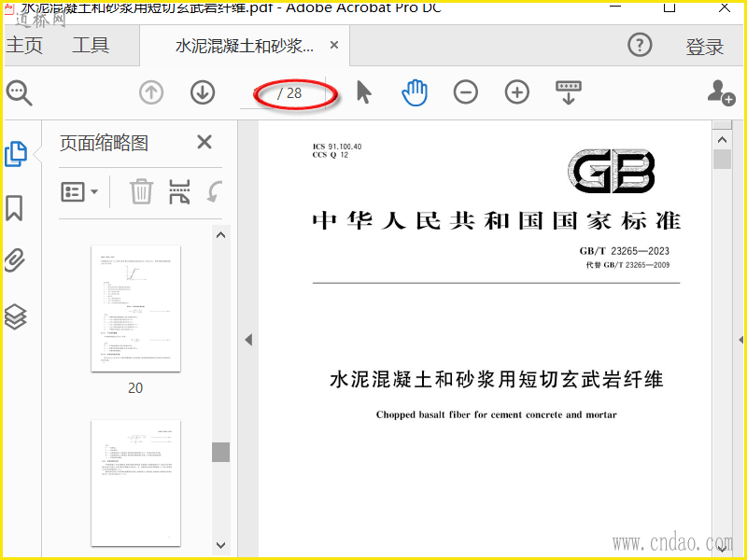Zoom out with the minus button
The width and height of the screenshot is (747, 560).
[465, 92]
